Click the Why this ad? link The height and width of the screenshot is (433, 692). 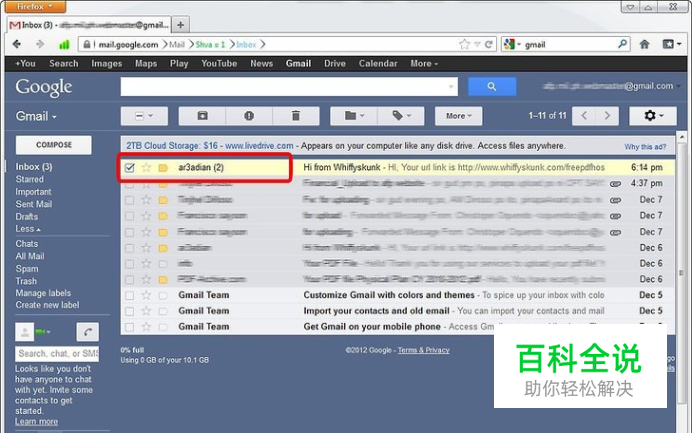(x=645, y=147)
